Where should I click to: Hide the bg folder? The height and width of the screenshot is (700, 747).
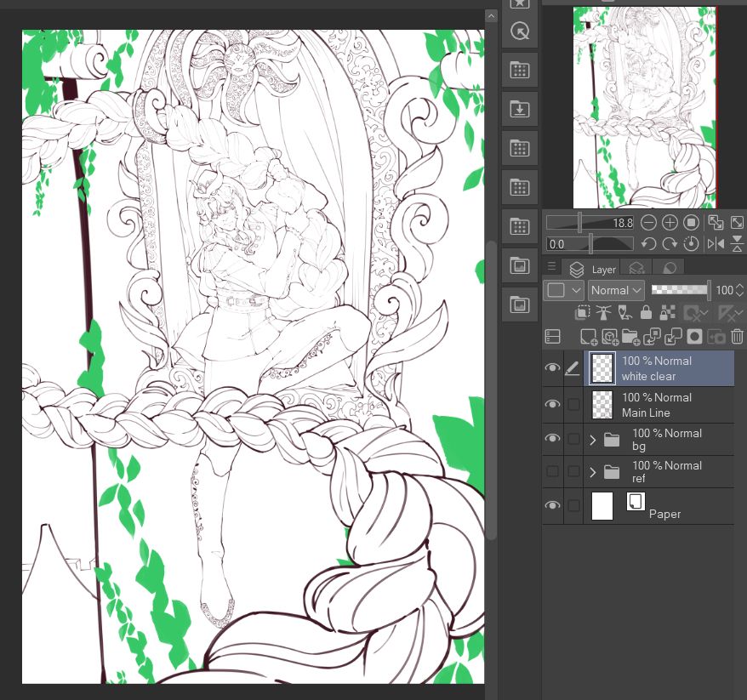point(553,438)
